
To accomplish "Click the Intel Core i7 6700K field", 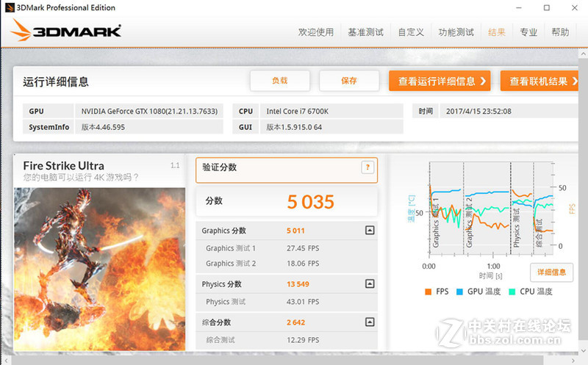I will 331,112.
